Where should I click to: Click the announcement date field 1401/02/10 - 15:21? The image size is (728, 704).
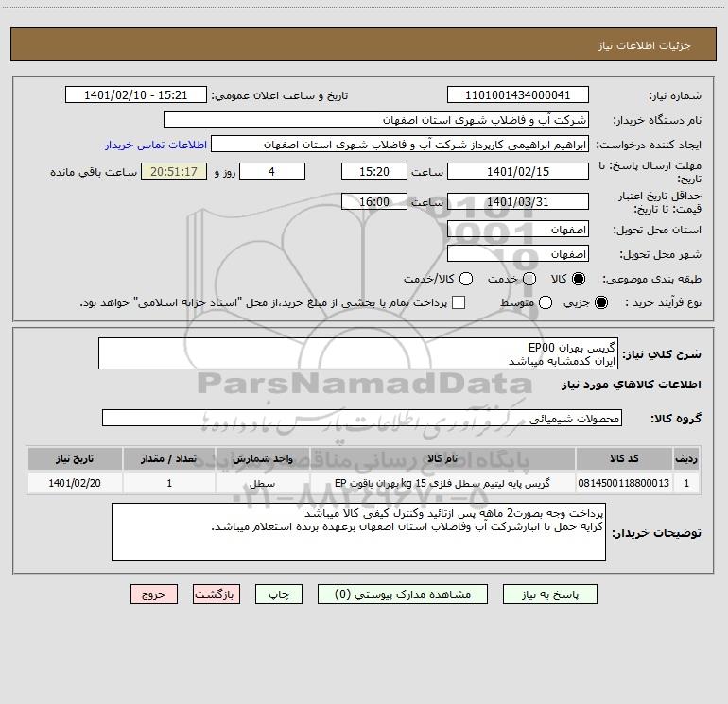(136, 94)
